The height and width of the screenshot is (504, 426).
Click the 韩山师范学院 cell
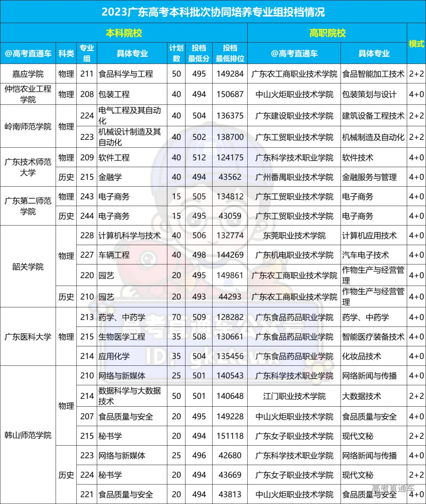(x=28, y=435)
